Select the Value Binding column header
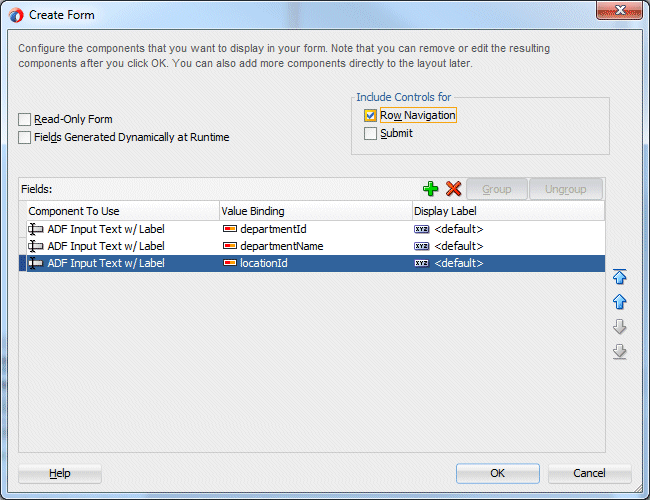 (316, 211)
